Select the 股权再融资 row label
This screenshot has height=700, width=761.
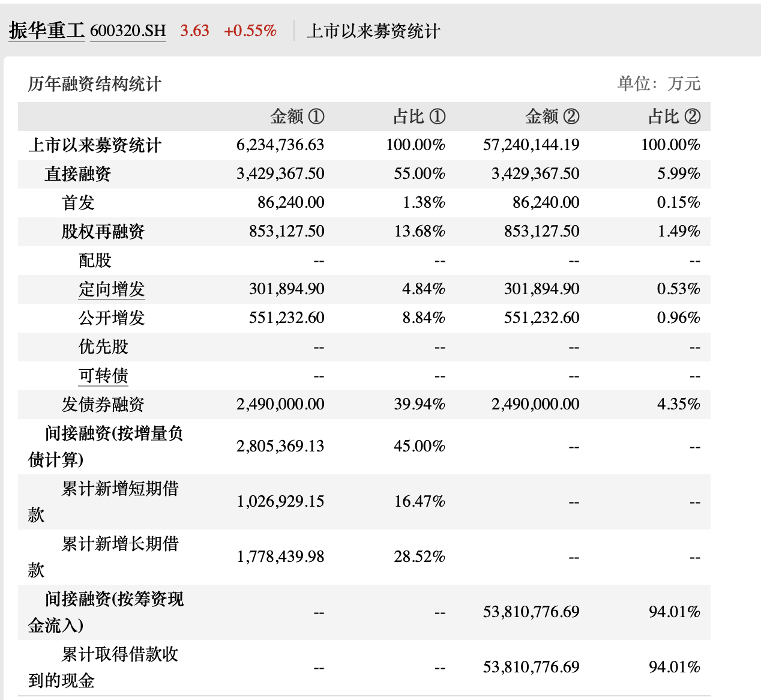click(x=103, y=232)
